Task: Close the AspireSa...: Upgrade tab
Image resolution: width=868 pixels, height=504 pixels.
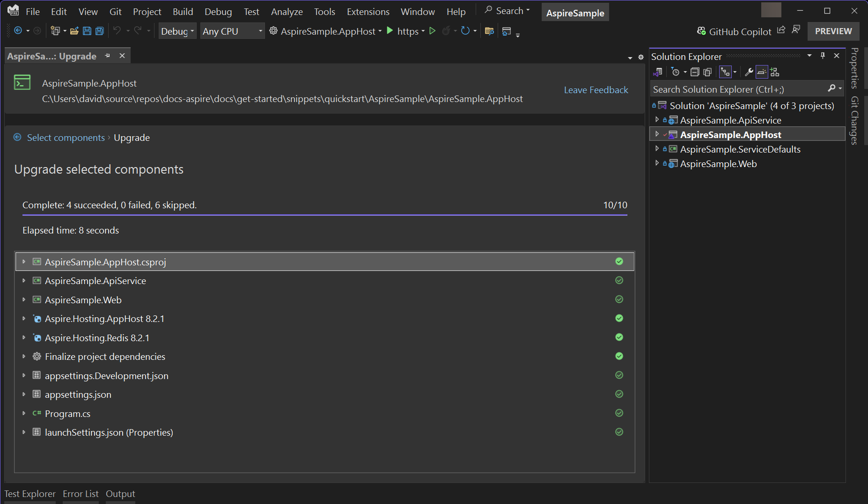Action: pos(122,56)
